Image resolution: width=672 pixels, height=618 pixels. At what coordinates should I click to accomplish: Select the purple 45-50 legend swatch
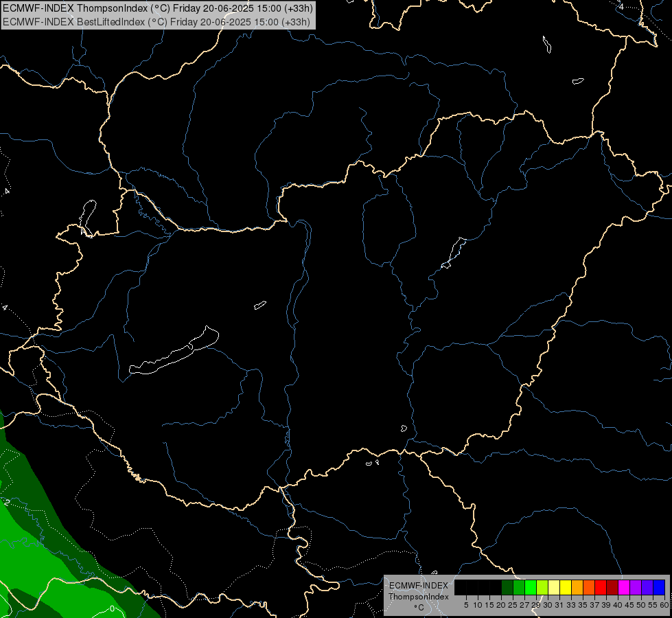(x=636, y=587)
